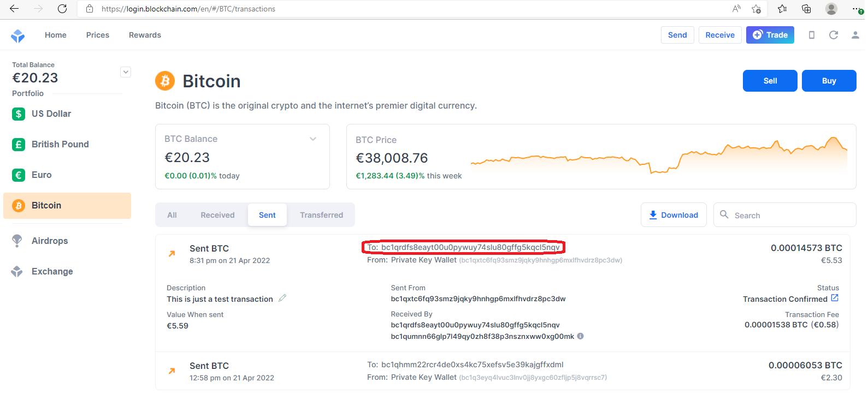Open Airdrops from the sidebar
This screenshot has width=868, height=406.
49,241
